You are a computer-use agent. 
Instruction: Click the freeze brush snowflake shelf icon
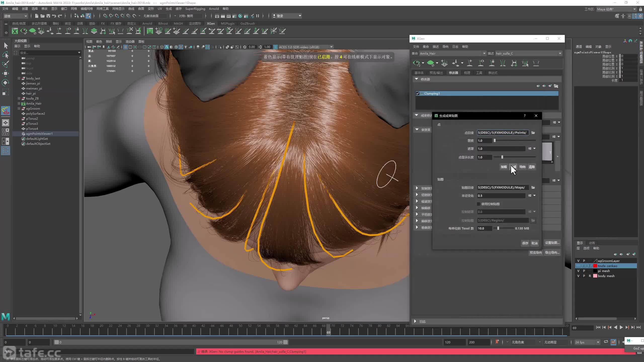click(x=273, y=31)
